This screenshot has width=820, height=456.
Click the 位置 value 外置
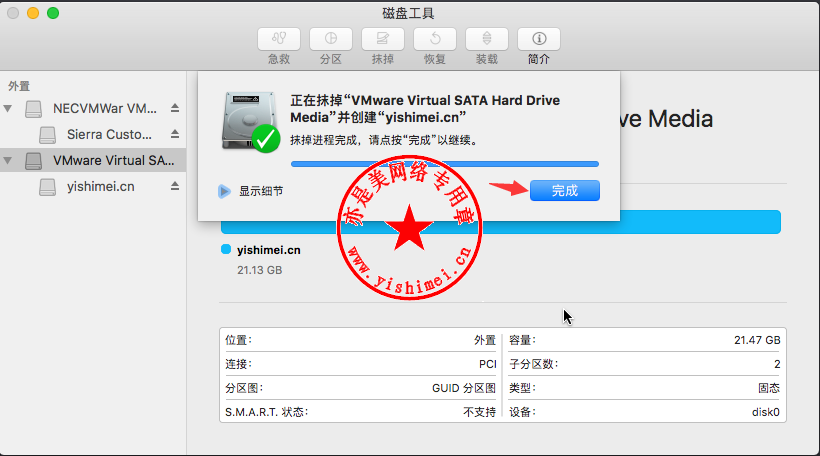coord(485,340)
